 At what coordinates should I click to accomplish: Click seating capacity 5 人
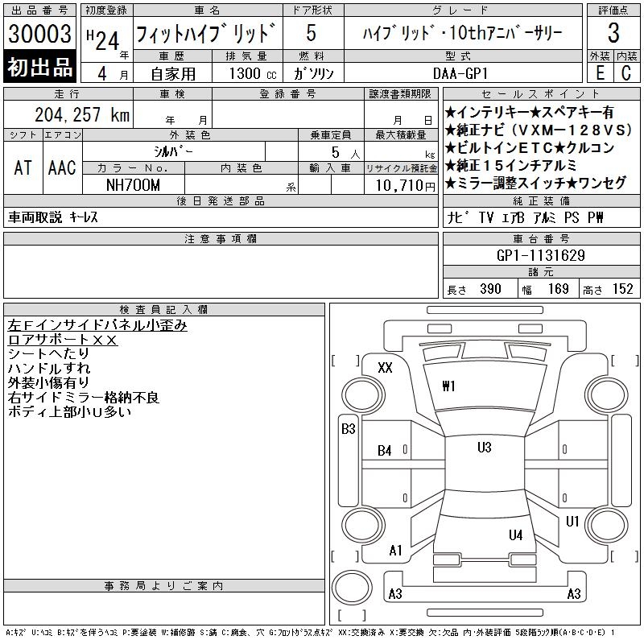point(345,152)
